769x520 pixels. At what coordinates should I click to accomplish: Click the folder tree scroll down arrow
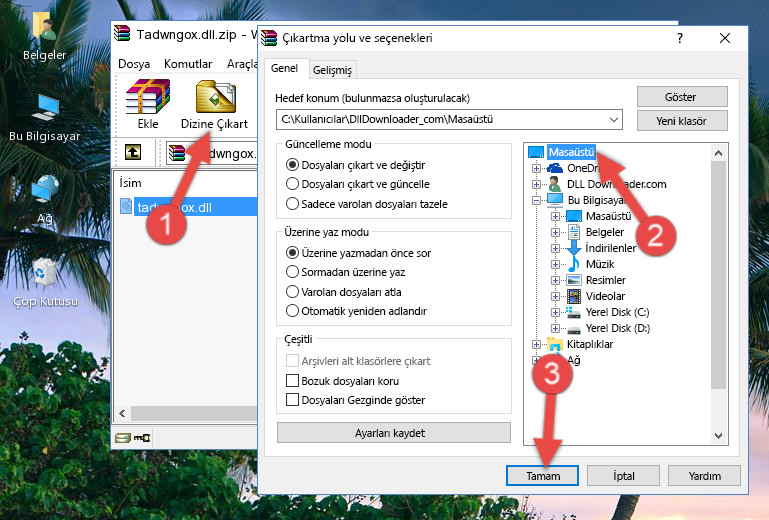pos(718,435)
